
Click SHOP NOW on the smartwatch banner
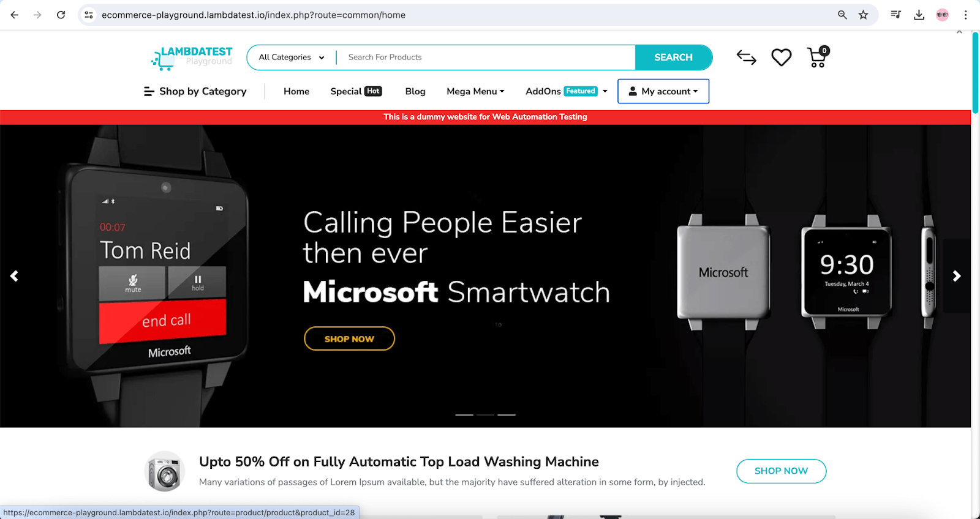click(x=349, y=338)
